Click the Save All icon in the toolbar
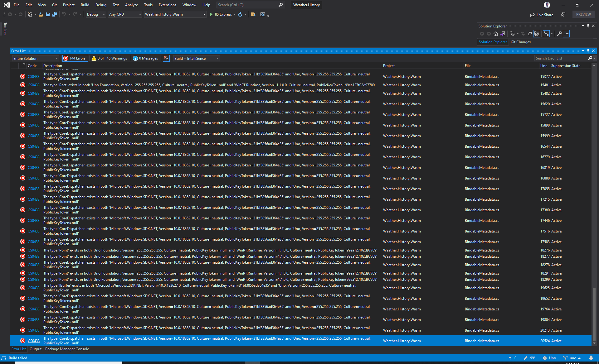Screen dimensions: 599x364 pyautogui.click(x=55, y=14)
